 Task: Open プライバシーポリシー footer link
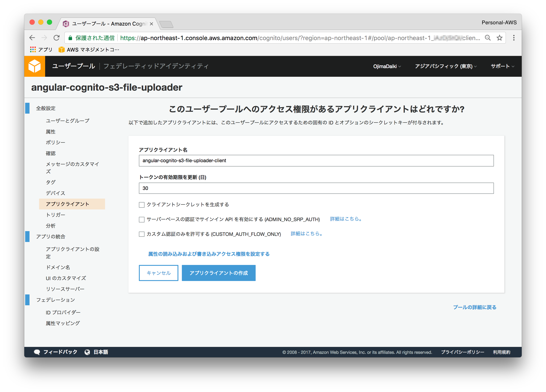tap(462, 352)
